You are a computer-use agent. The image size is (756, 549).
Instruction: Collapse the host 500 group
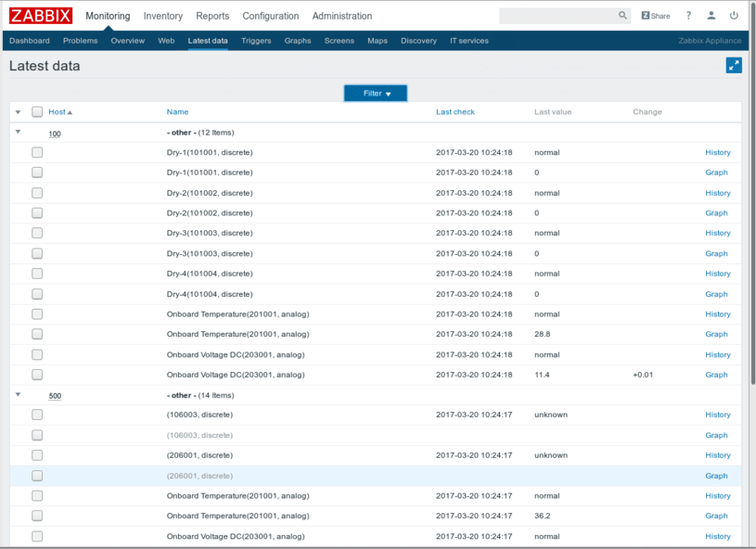tap(18, 395)
